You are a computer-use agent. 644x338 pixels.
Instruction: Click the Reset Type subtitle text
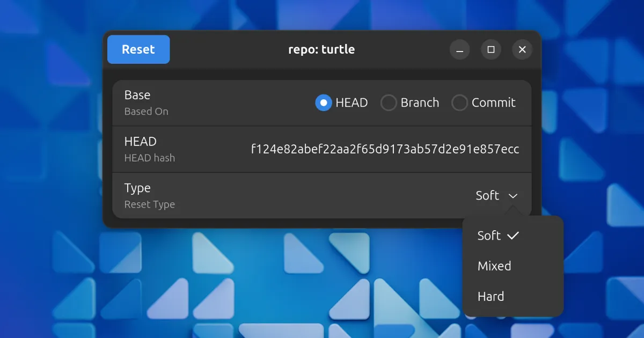coord(150,204)
